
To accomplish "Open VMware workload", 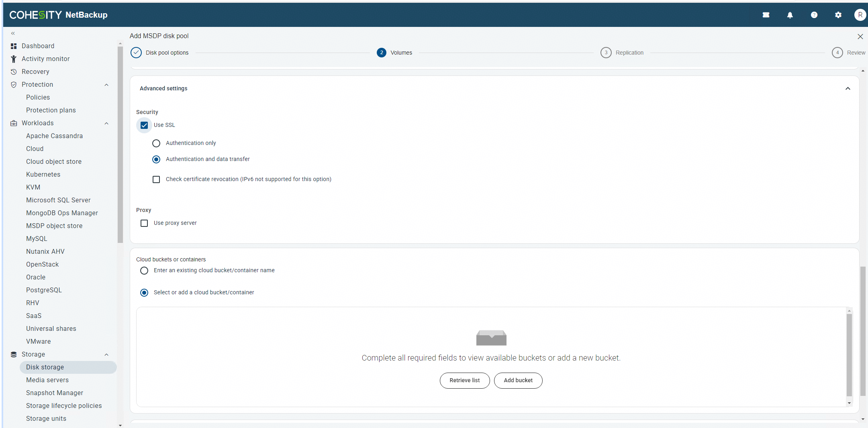I will (x=39, y=342).
